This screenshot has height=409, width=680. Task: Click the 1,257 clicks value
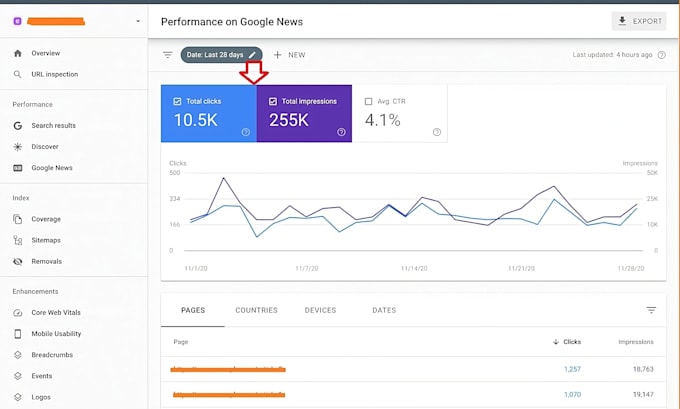(572, 370)
